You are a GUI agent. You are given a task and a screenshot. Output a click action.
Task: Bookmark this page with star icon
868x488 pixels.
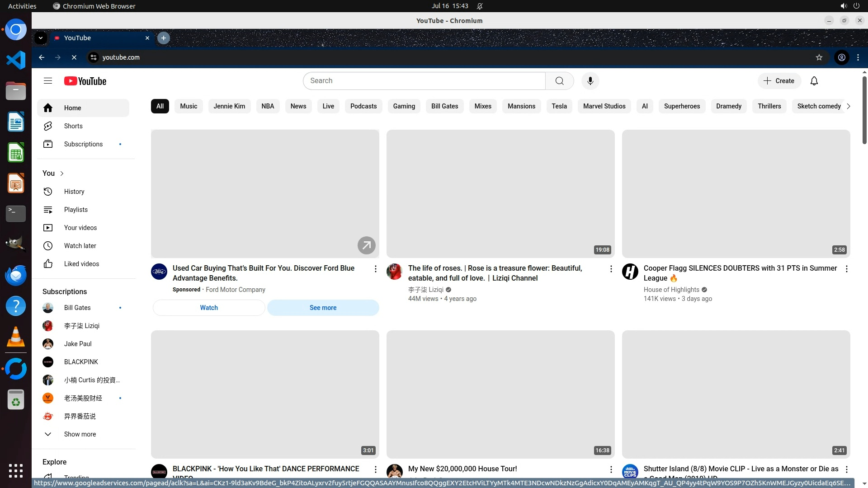[x=819, y=57]
